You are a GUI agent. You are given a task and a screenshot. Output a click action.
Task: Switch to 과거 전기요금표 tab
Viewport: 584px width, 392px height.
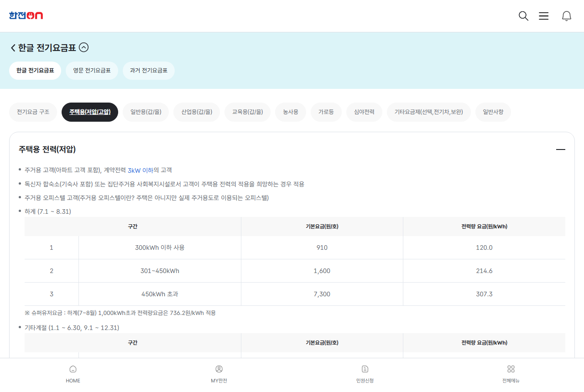coord(149,71)
